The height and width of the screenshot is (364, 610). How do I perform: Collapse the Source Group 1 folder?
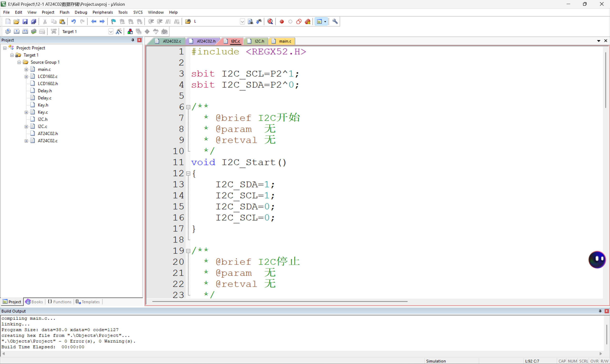pos(19,62)
